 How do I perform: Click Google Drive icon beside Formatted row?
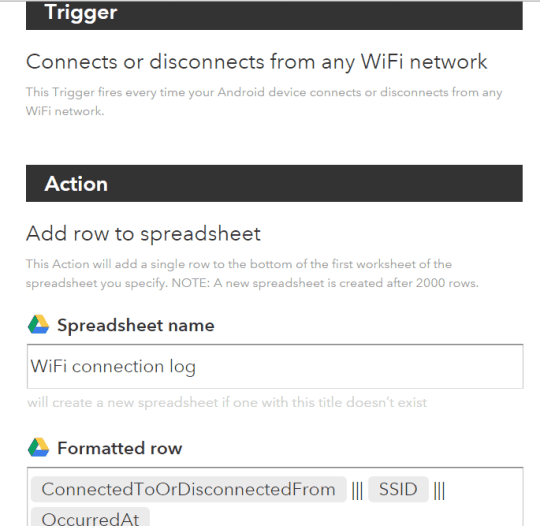tap(38, 447)
